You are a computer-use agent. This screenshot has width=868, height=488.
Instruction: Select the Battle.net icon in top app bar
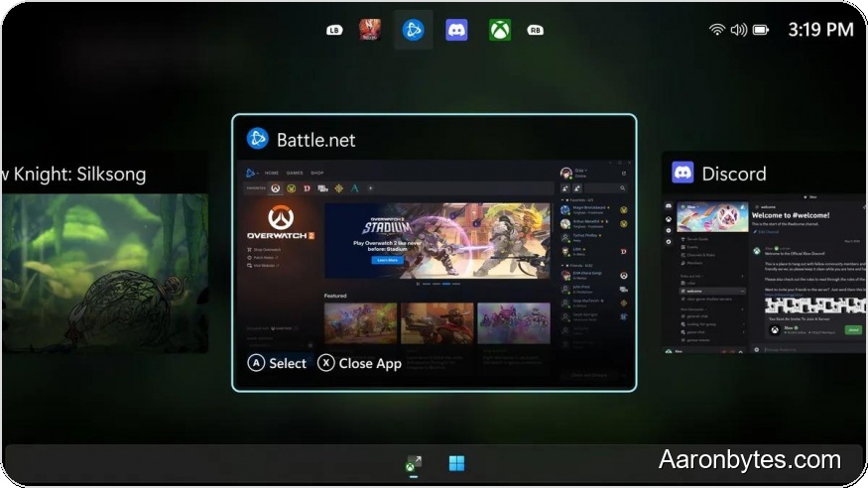pos(413,30)
